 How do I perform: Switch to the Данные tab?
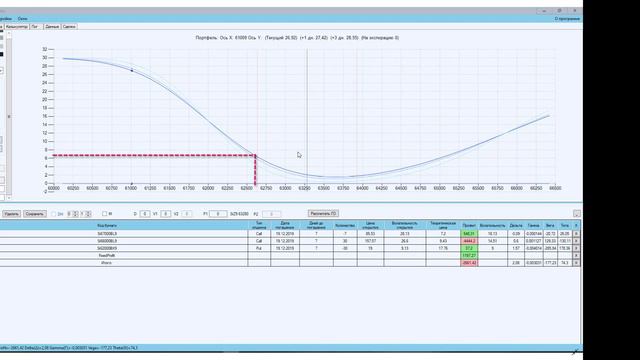(x=52, y=27)
